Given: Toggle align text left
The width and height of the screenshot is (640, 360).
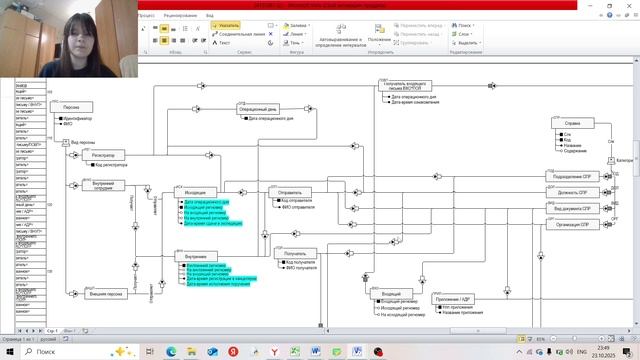Looking at the screenshot, I should point(155,40).
